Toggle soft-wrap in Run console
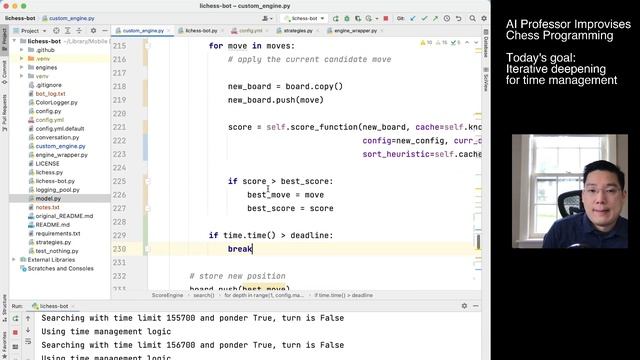This screenshot has width=640, height=360. pos(28,341)
